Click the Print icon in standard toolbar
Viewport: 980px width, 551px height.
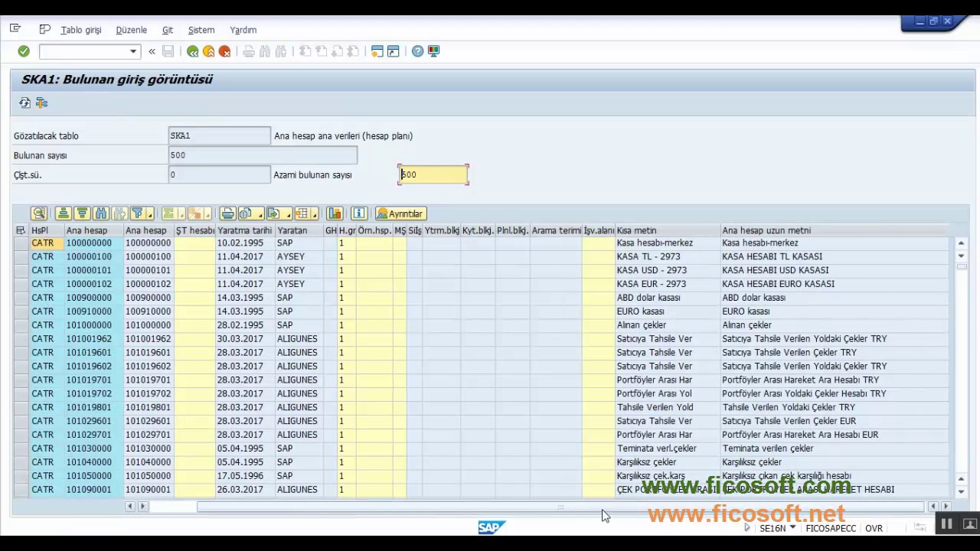pos(249,51)
